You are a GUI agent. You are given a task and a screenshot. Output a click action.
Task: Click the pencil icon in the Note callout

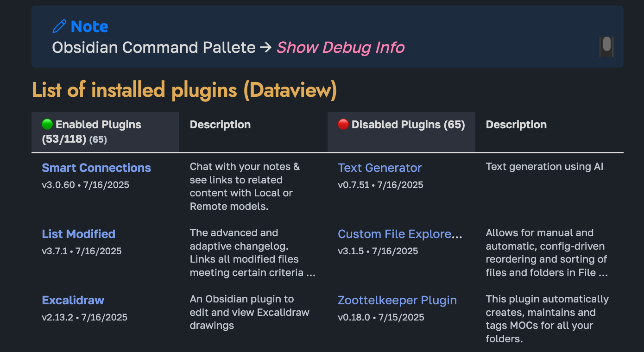click(x=59, y=27)
